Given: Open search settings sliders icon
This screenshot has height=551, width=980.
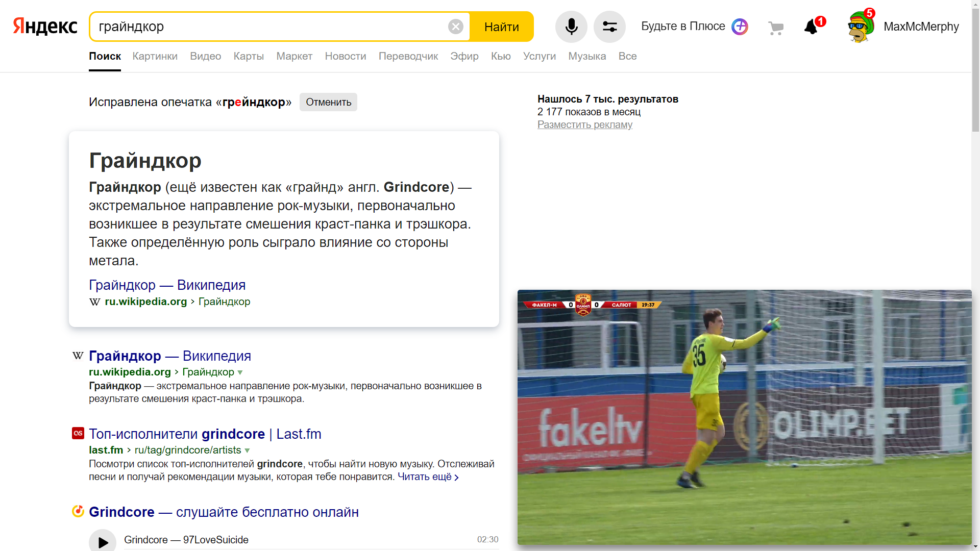Looking at the screenshot, I should pos(609,27).
